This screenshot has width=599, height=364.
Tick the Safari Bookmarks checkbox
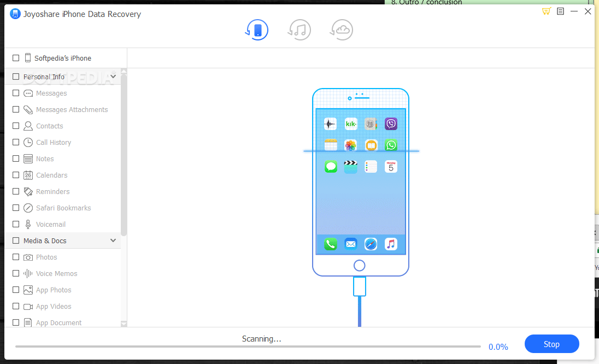point(16,208)
